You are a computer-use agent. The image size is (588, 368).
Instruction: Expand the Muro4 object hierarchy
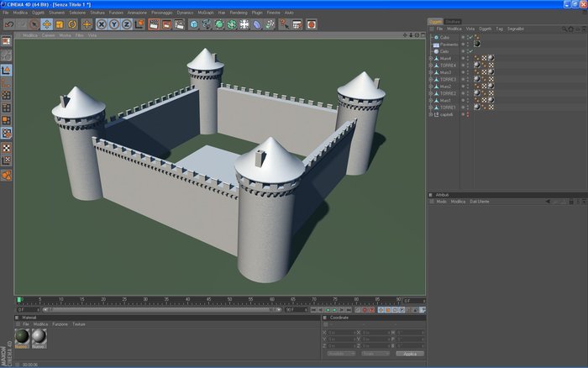coord(430,58)
